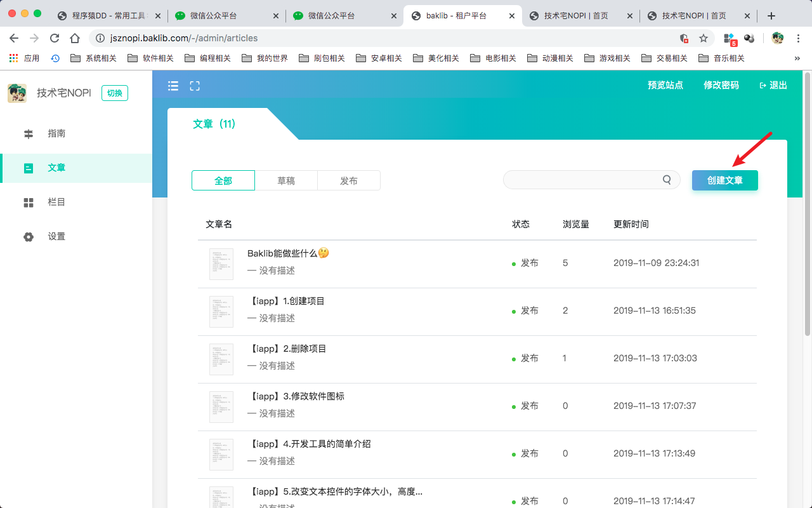Expand the bookmarks overflow chevron

pos(797,58)
